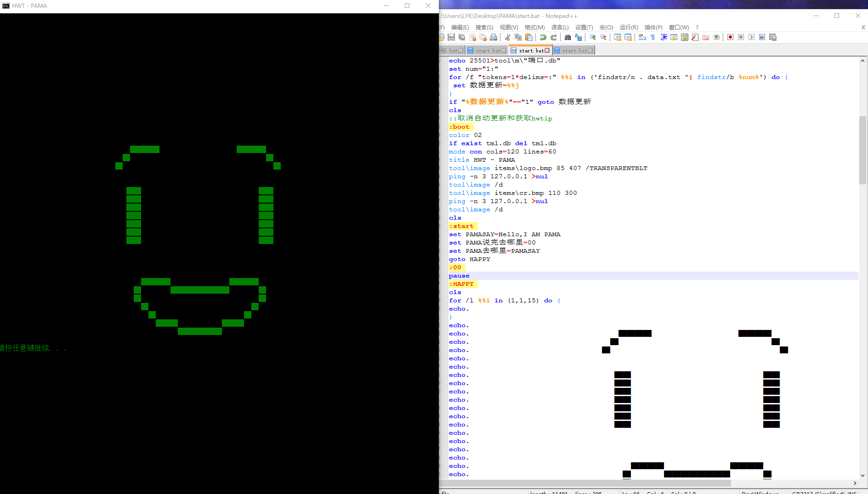Open the 视图(V) menu
This screenshot has height=494, width=868.
pyautogui.click(x=509, y=28)
